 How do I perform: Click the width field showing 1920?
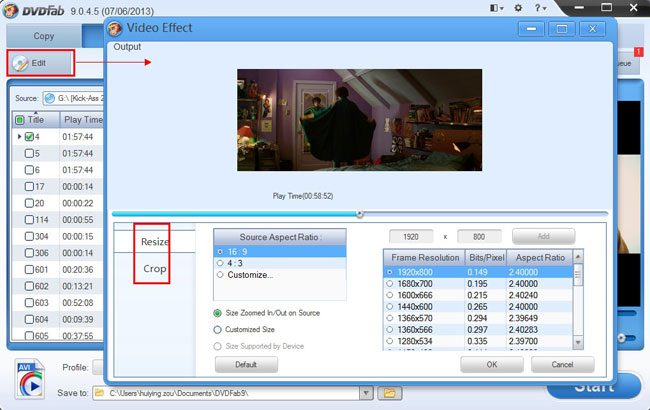click(411, 237)
